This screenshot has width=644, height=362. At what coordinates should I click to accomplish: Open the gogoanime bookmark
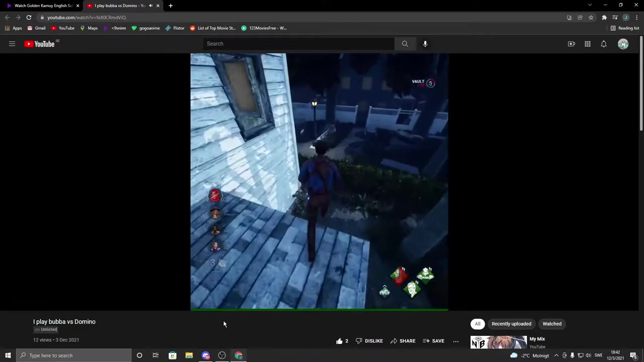pyautogui.click(x=145, y=28)
